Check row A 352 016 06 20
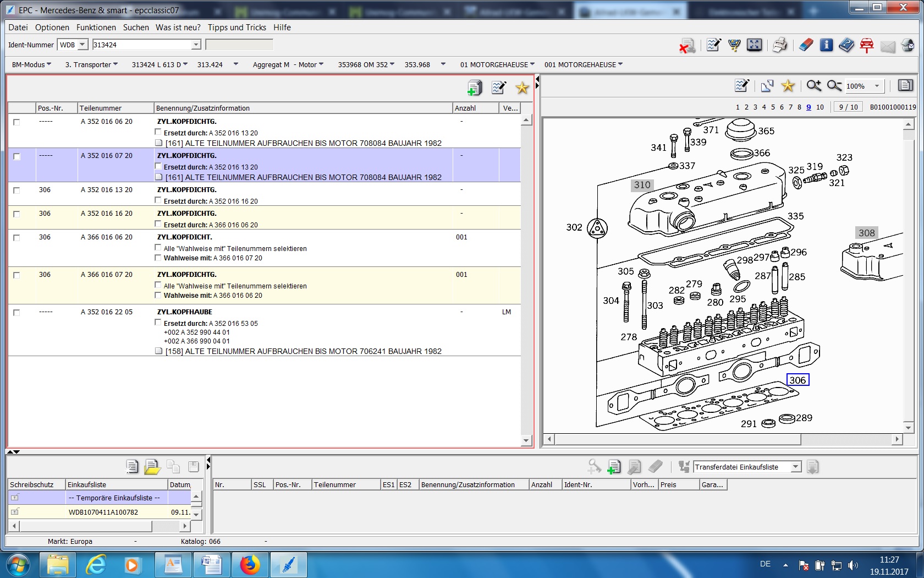Viewport: 924px width, 578px height. click(x=16, y=122)
